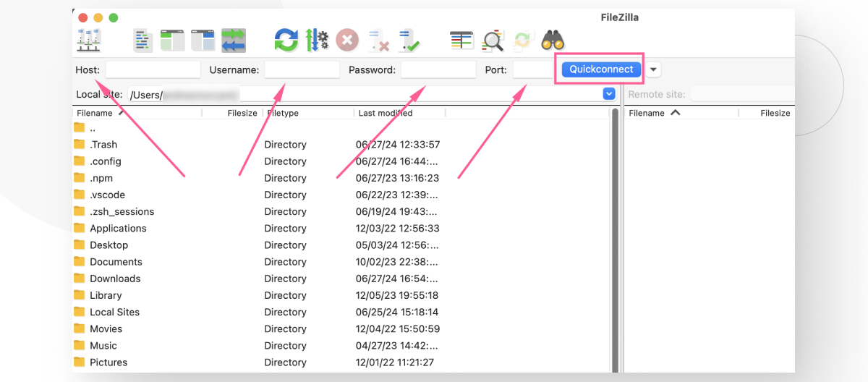The width and height of the screenshot is (868, 382).
Task: Click the Host input field
Action: pos(153,69)
